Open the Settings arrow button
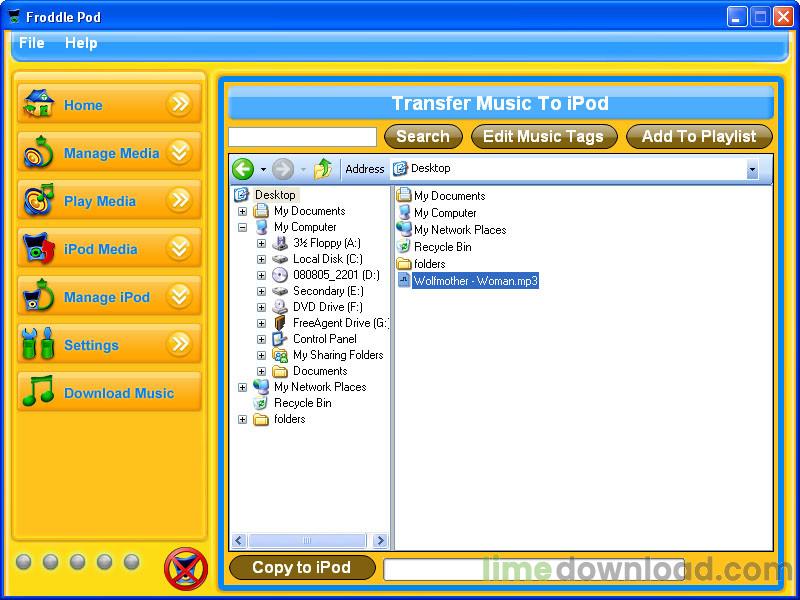Viewport: 800px width, 600px height. point(180,344)
